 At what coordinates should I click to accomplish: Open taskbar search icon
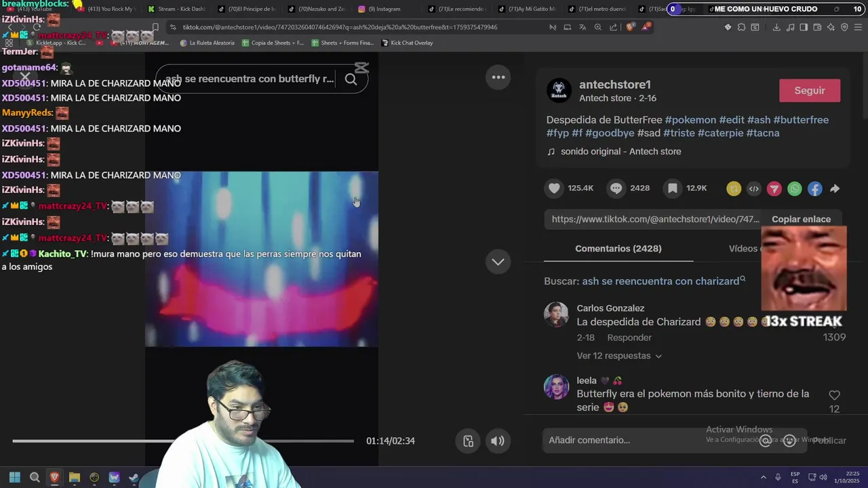(35, 478)
